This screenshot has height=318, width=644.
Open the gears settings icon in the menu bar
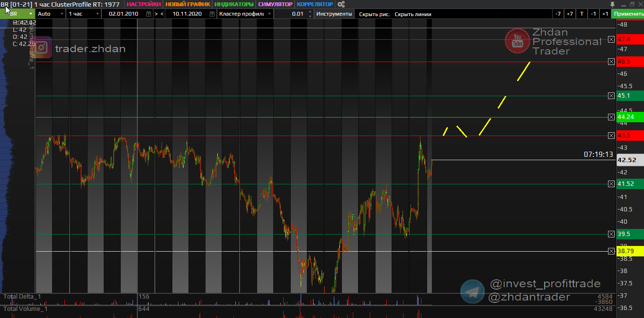coord(340,4)
